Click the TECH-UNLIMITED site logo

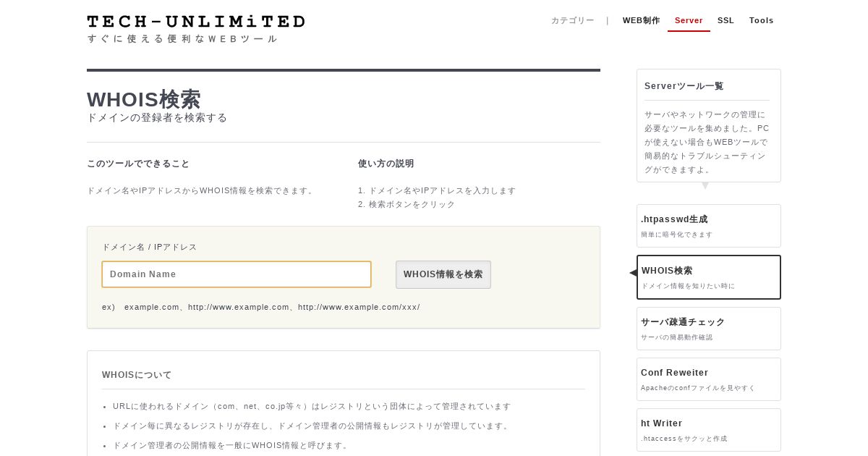click(196, 22)
